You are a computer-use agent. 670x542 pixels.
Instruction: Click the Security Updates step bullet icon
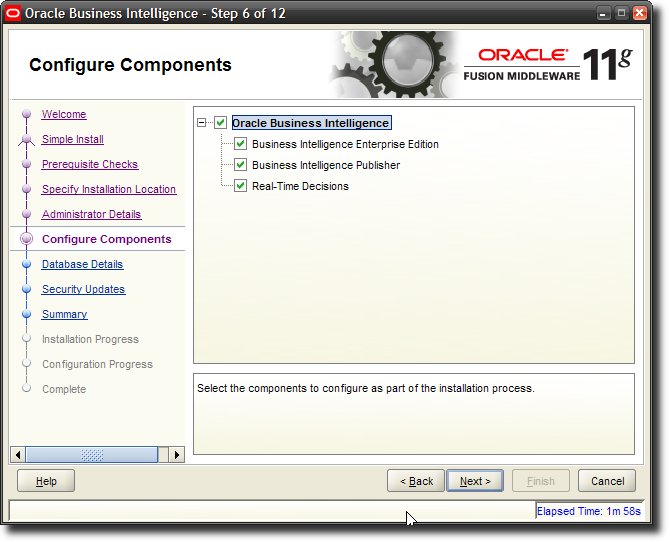pos(26,289)
